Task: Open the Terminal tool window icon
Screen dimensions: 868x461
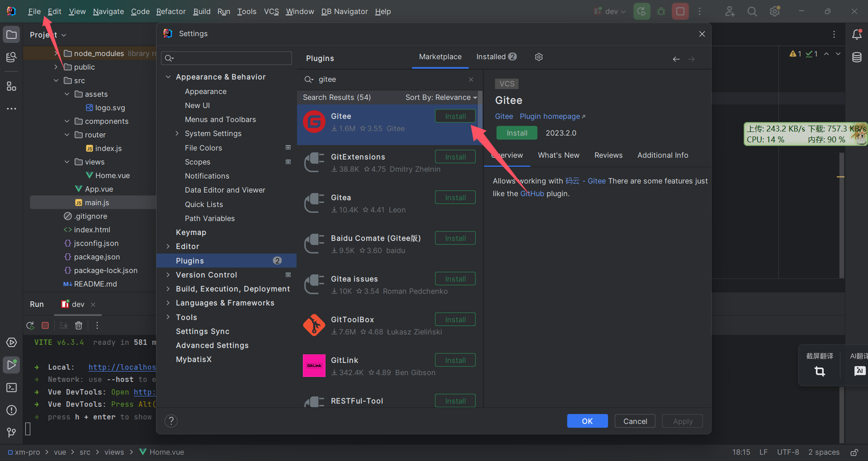Action: tap(12, 387)
